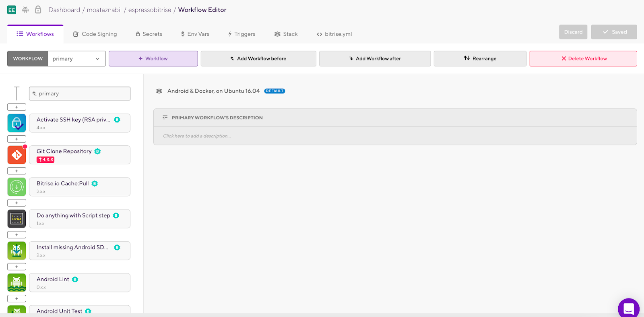Image resolution: width=644 pixels, height=317 pixels.
Task: Click verified badge next to Bitrise.io Cache:Pull
Action: click(x=95, y=184)
